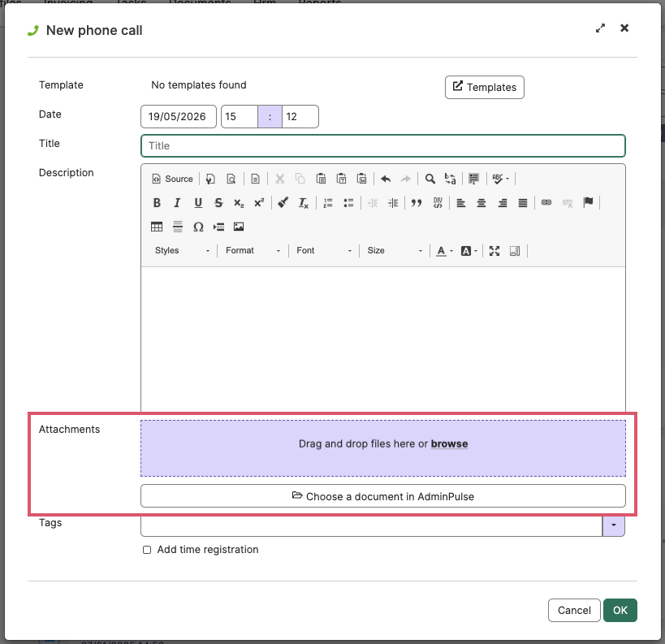Cancel the new phone call
The image size is (665, 644).
[574, 610]
